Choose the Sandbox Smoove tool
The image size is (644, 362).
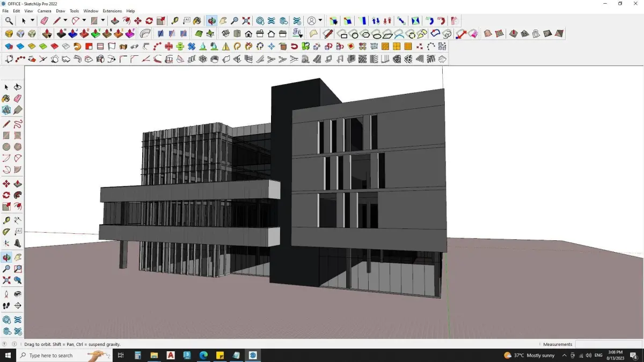tap(514, 33)
